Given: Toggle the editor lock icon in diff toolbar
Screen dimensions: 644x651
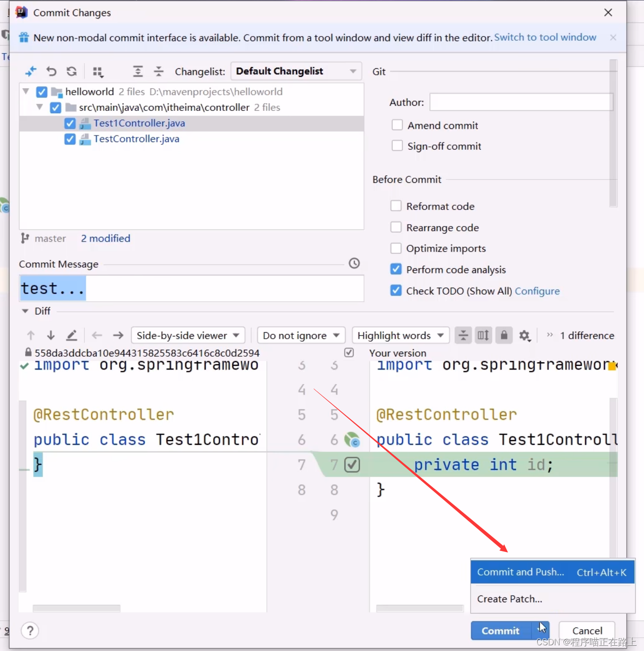Looking at the screenshot, I should pos(504,335).
